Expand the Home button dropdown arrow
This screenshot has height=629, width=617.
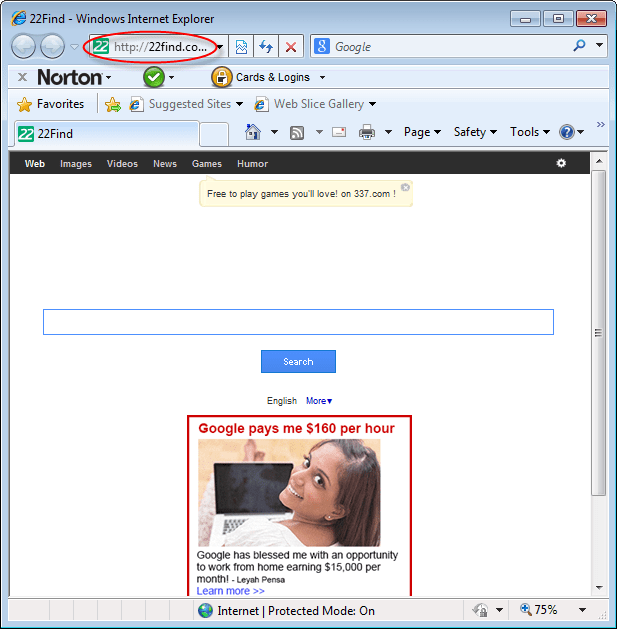(x=274, y=132)
